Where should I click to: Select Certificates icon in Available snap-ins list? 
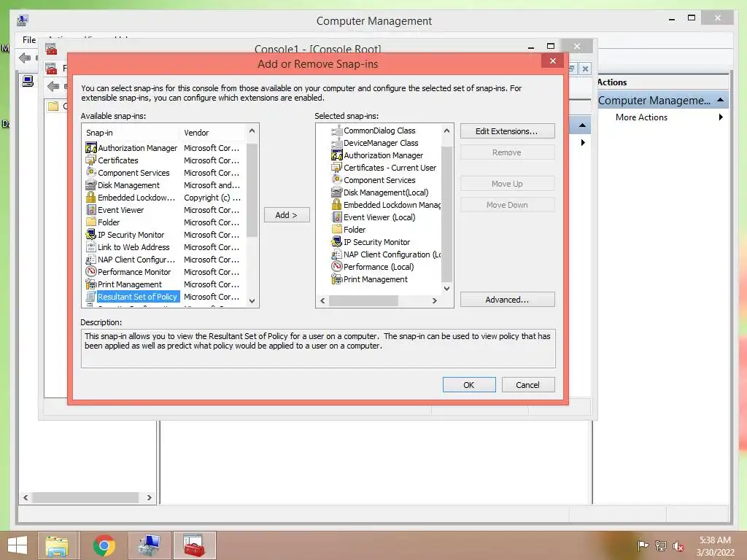click(91, 160)
